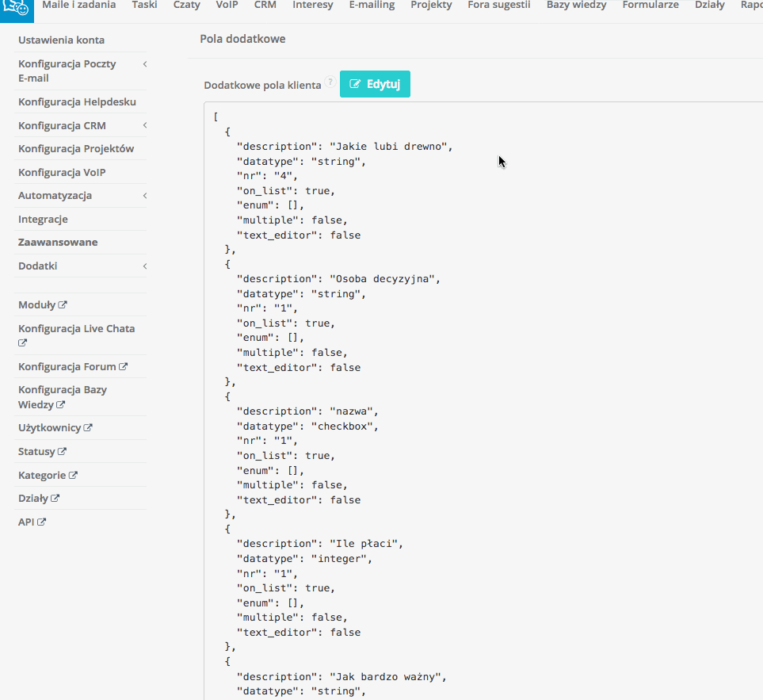Click the app logo icon in top-left corner
Viewport: 763px width, 700px height.
tap(16, 10)
